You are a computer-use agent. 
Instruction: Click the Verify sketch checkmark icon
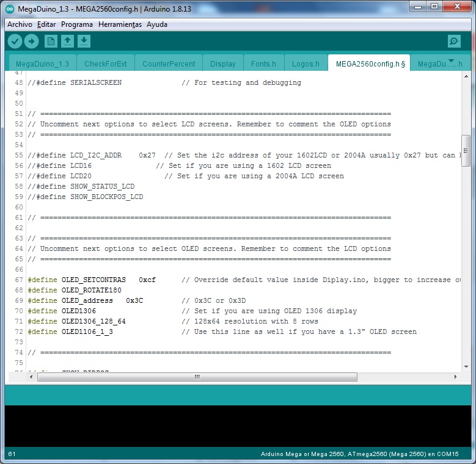[15, 42]
